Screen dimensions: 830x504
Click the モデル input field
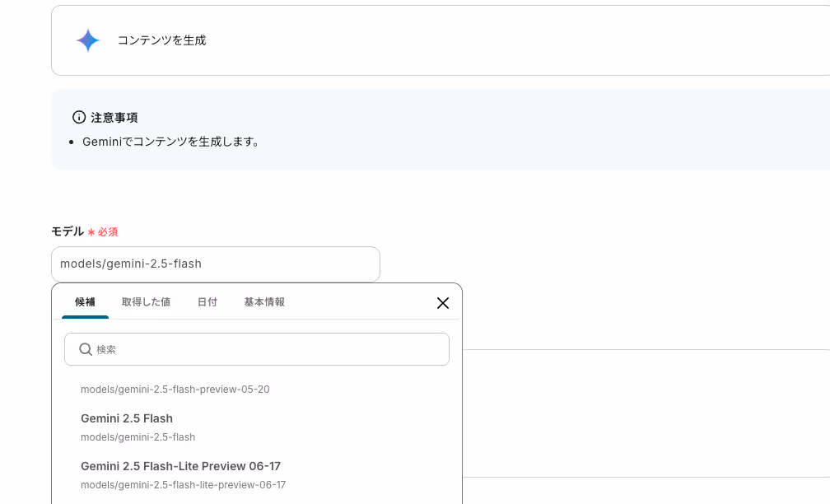point(216,264)
